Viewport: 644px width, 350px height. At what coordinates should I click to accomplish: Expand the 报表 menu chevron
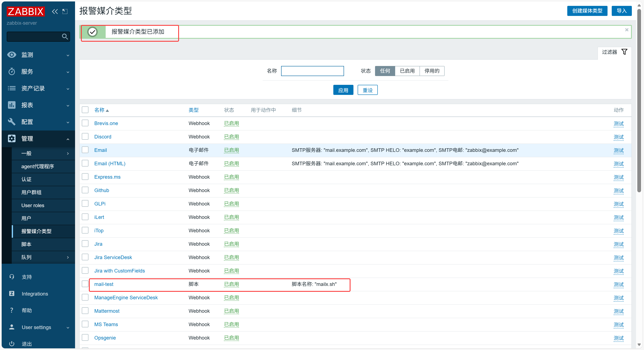click(x=68, y=105)
